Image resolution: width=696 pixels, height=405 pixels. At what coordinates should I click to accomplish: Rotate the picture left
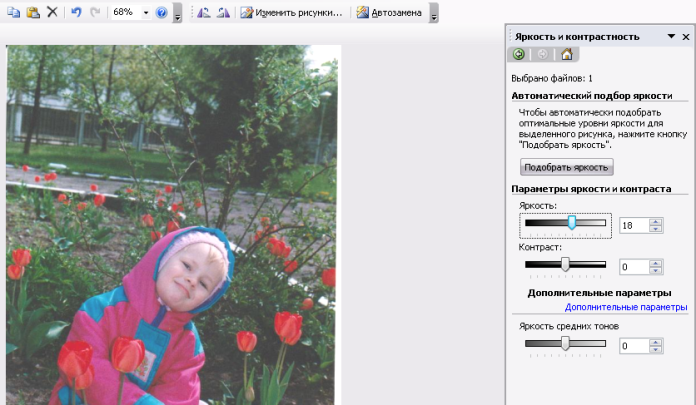tap(204, 12)
